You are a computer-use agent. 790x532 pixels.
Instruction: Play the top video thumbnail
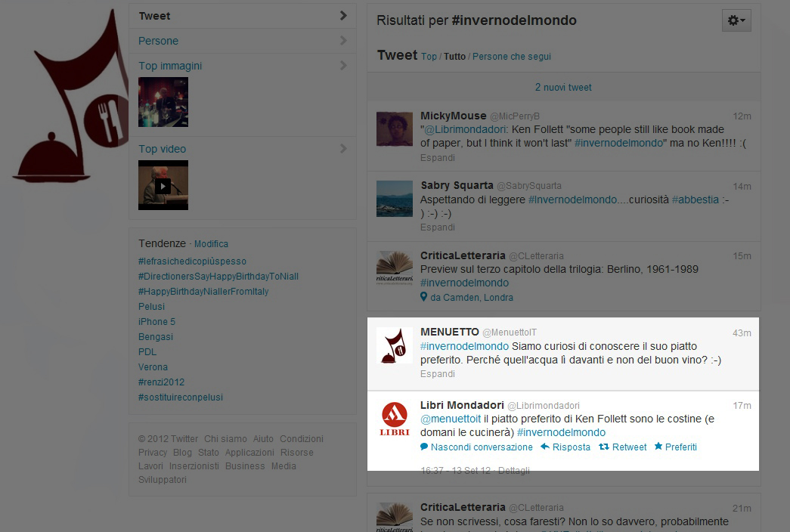click(163, 185)
